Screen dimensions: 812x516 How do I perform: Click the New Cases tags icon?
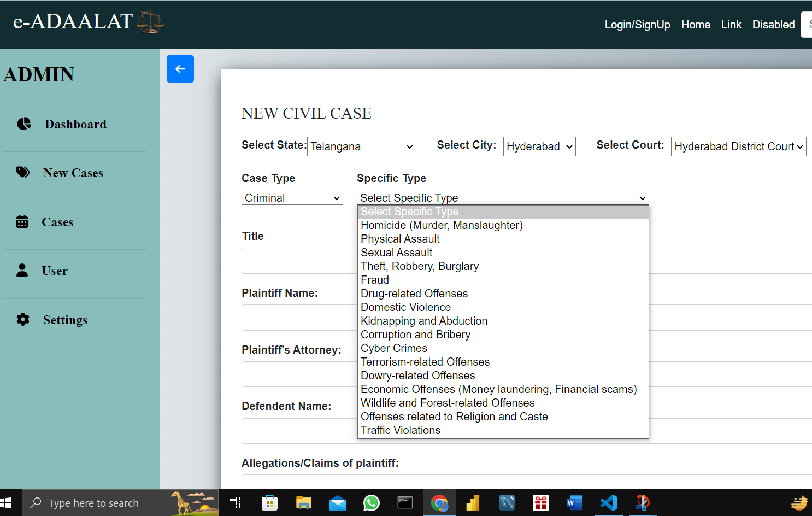23,172
